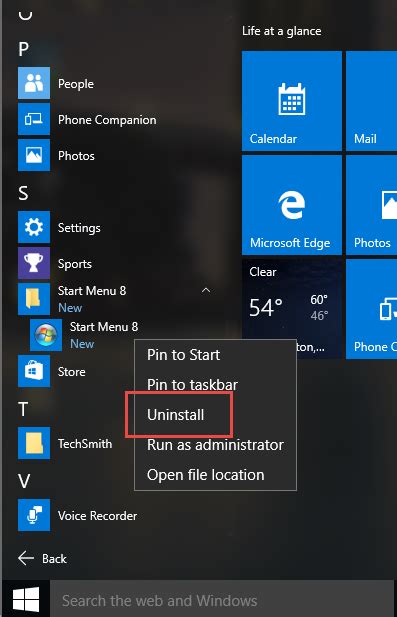Click the Search the web and Windows box
The width and height of the screenshot is (397, 617).
pyautogui.click(x=222, y=600)
